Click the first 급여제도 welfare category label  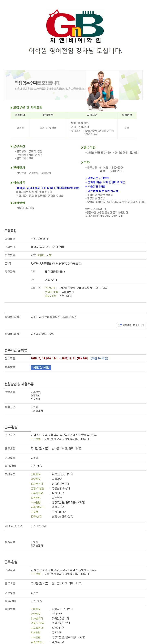36,474
